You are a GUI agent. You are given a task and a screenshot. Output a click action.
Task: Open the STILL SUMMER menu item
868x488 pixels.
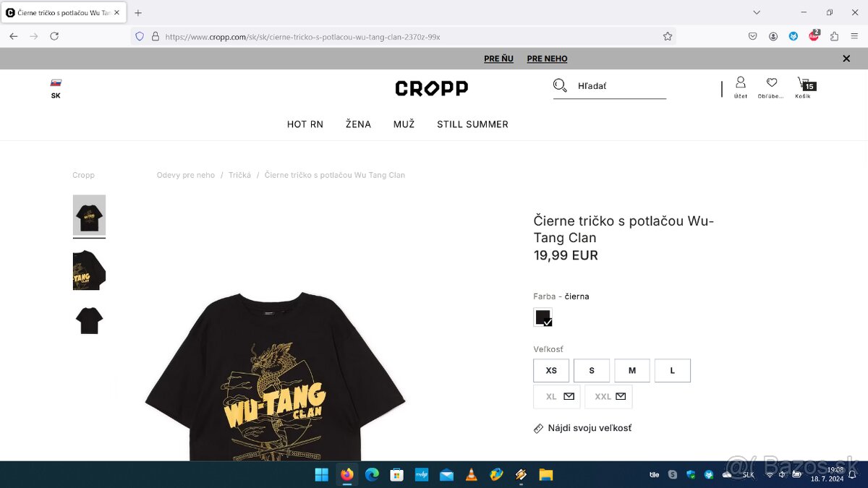point(472,124)
